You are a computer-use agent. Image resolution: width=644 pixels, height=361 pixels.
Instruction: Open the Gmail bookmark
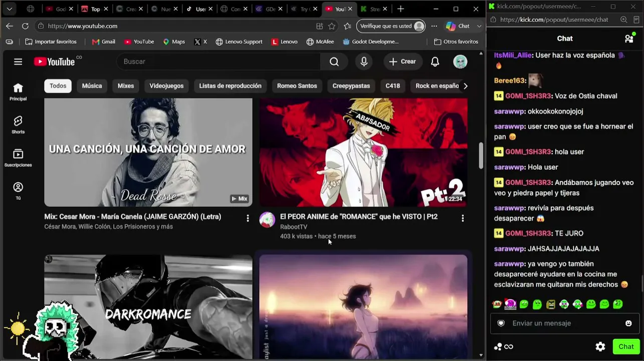click(104, 42)
